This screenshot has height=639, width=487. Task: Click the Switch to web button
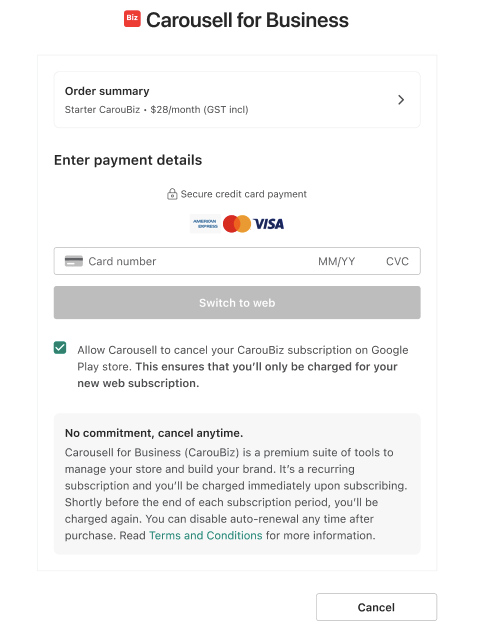[x=237, y=303]
